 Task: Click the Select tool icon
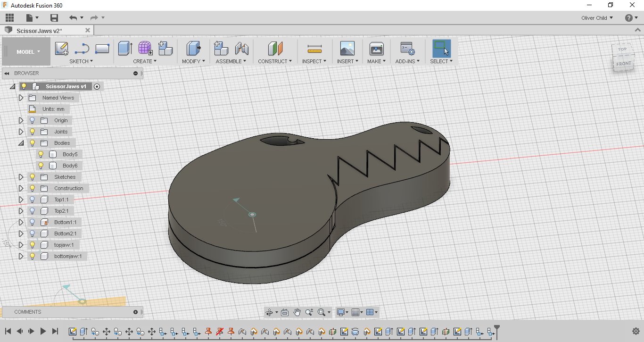(442, 48)
